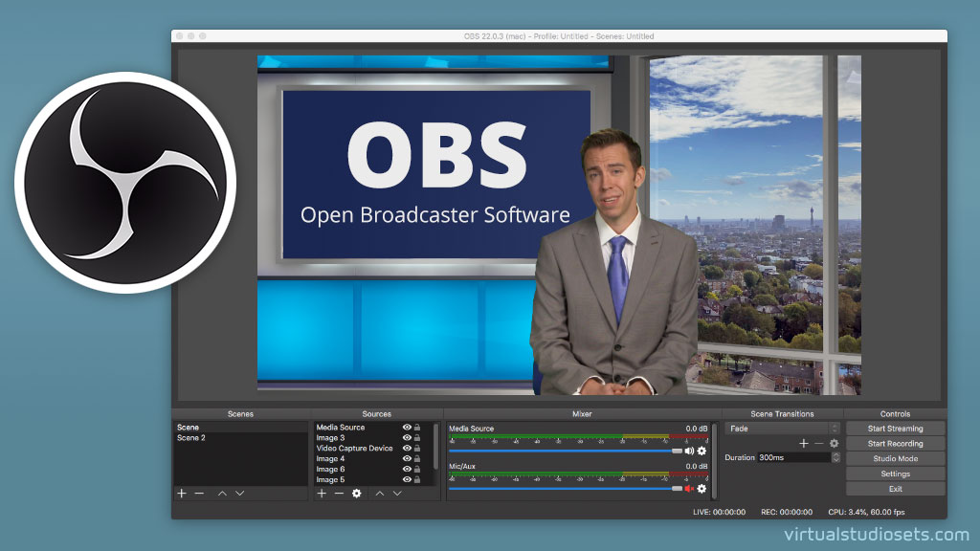
Task: Lock the Media Source item
Action: (x=417, y=428)
